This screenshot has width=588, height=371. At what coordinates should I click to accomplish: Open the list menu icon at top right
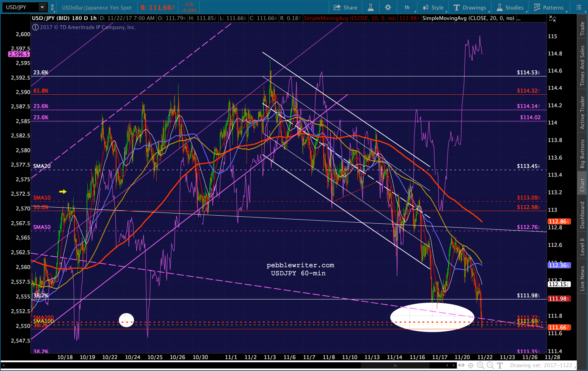click(579, 7)
